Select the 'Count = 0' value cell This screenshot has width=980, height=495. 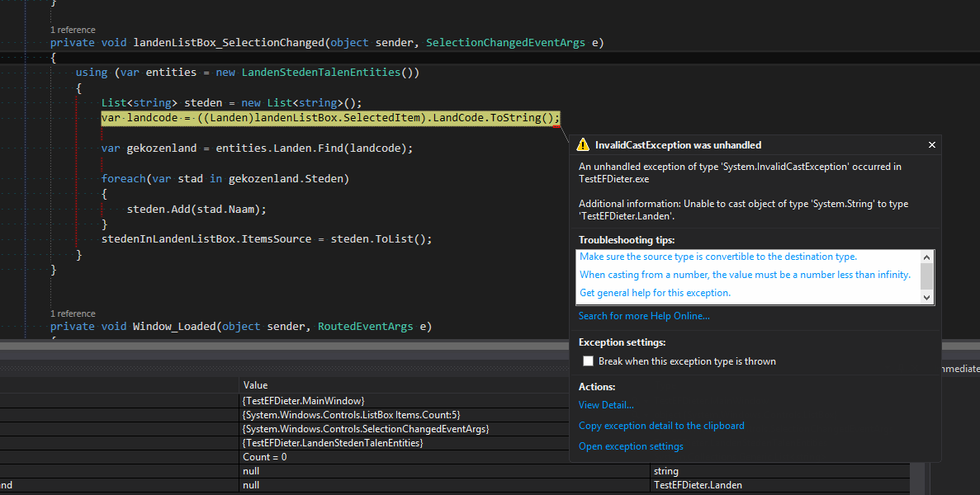pos(265,457)
